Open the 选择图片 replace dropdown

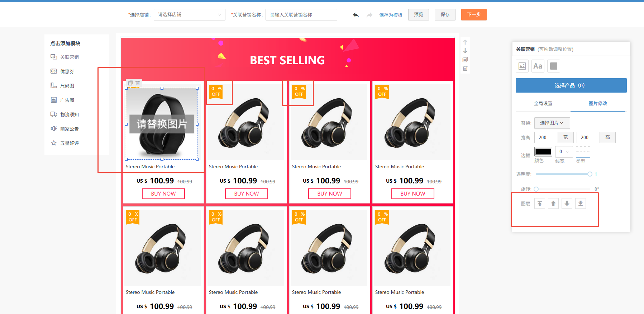552,123
